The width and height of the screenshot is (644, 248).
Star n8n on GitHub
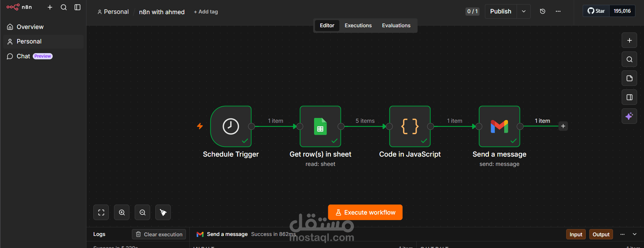tap(596, 11)
